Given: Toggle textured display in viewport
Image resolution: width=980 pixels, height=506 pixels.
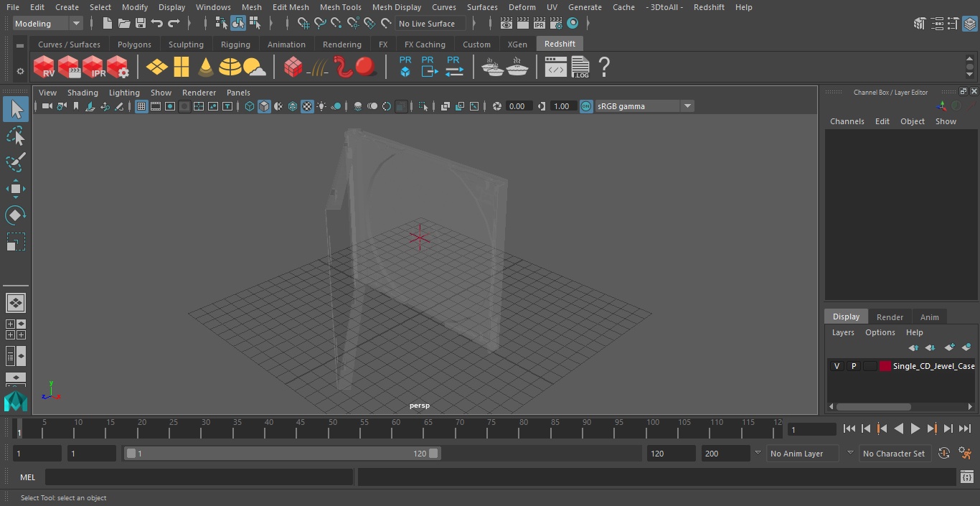Looking at the screenshot, I should pos(307,106).
